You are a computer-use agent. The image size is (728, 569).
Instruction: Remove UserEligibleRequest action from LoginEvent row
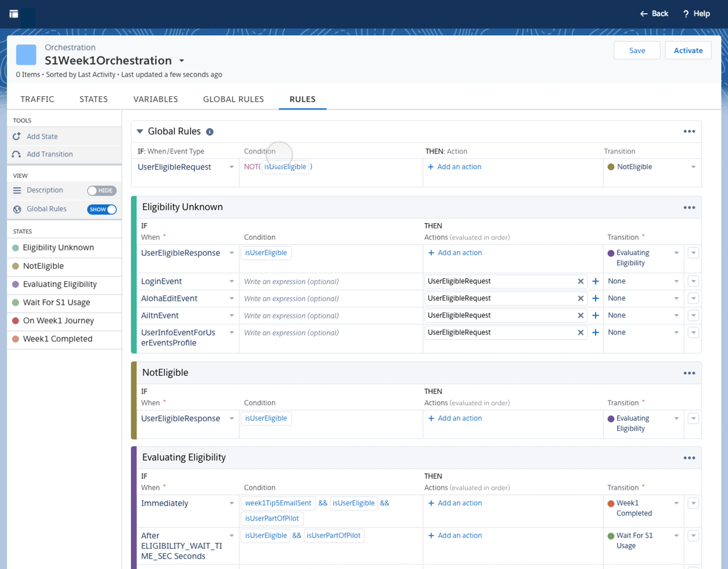(581, 282)
